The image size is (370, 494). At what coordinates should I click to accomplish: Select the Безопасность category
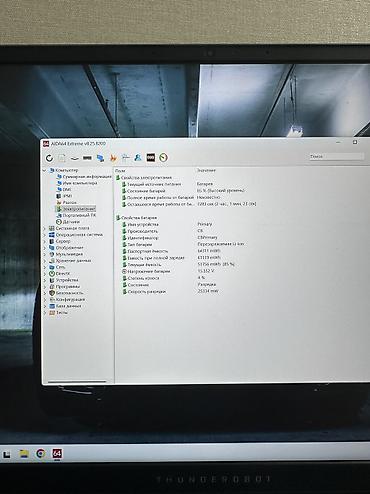(66, 293)
